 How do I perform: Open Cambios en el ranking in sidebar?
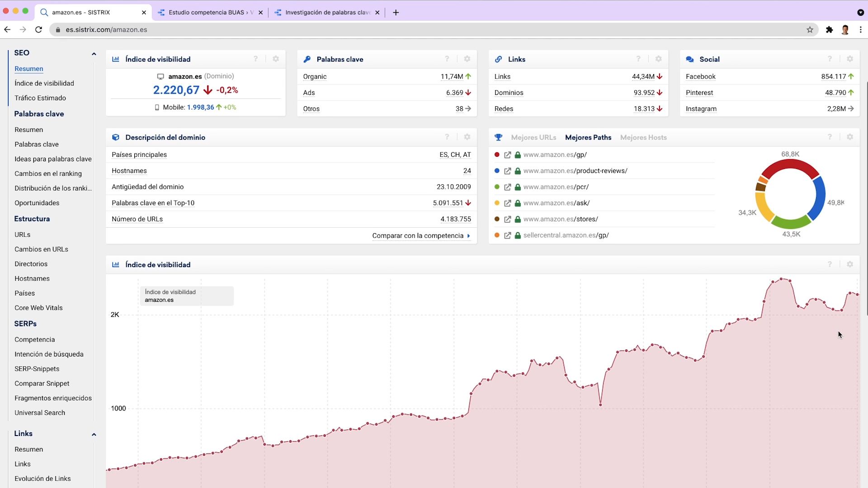48,174
